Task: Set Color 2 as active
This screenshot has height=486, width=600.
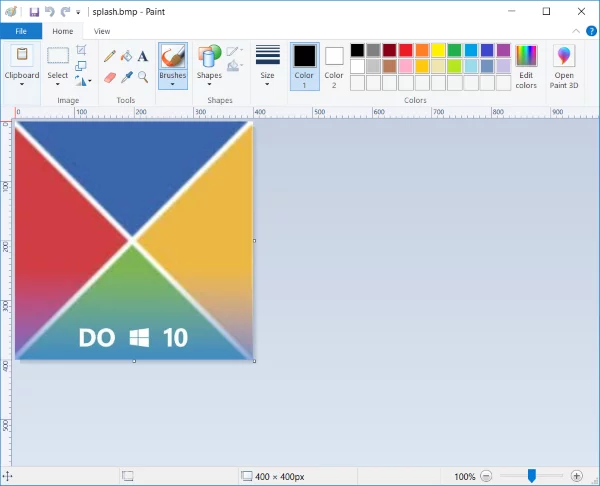Action: click(334, 65)
